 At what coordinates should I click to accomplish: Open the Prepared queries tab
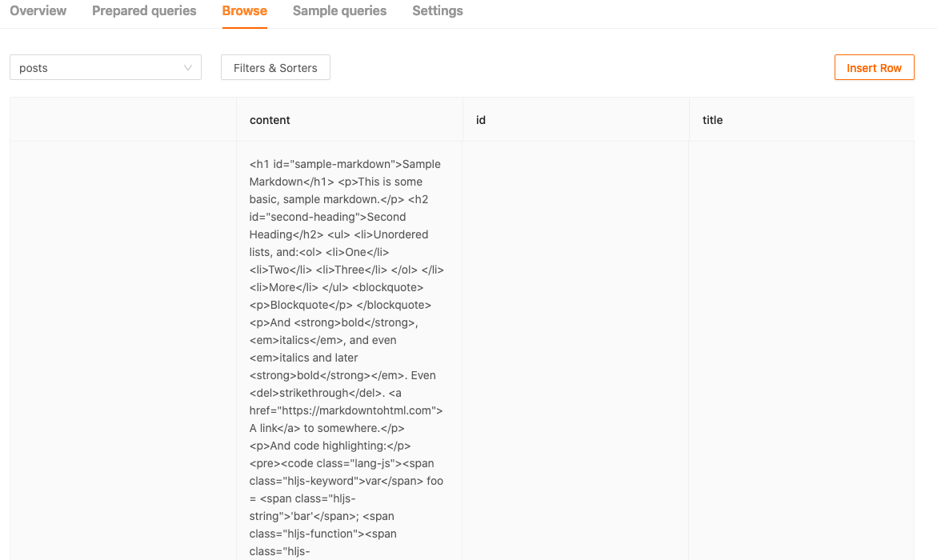[143, 10]
